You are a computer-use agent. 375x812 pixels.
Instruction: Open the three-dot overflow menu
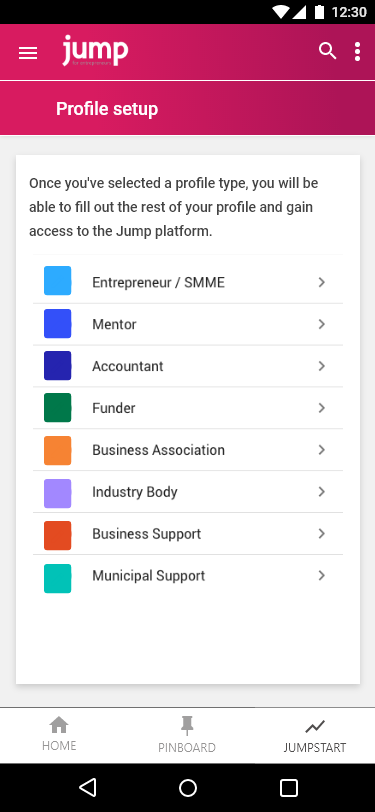click(x=357, y=52)
